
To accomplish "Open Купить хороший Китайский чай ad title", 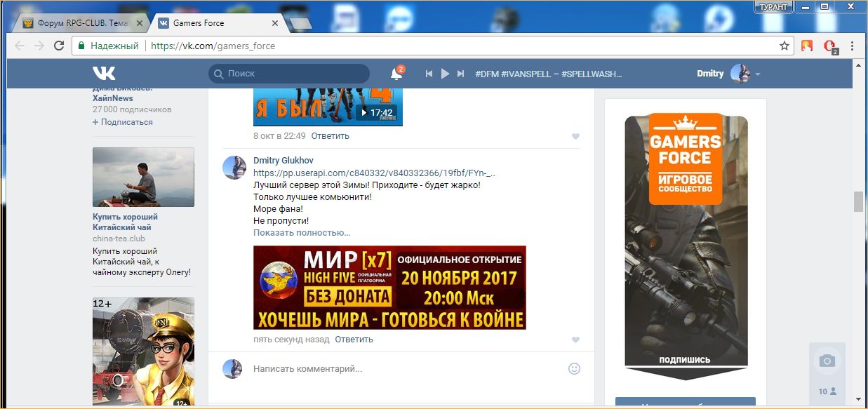I will pos(126,222).
